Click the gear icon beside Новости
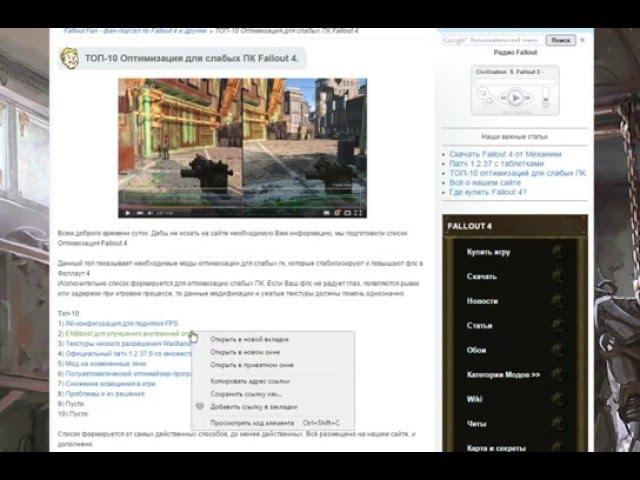640x480 pixels. coord(558,301)
